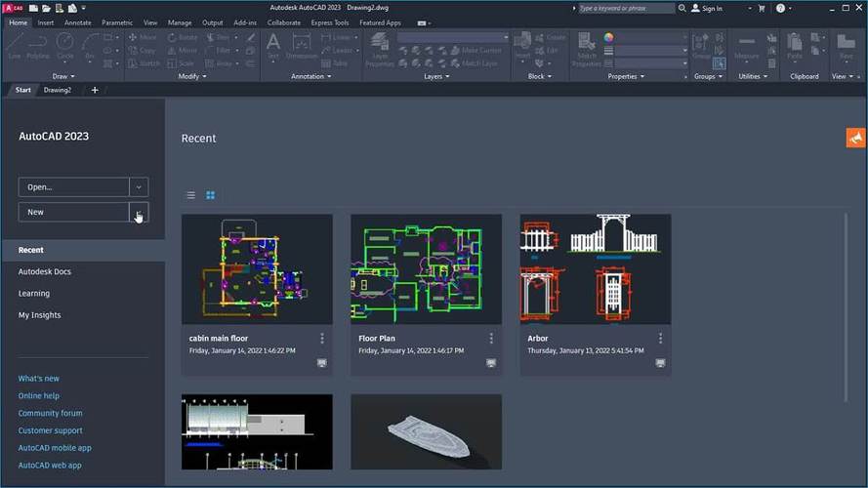Click the Text annotation tool icon
This screenshot has height=488, width=868.
coord(273,44)
